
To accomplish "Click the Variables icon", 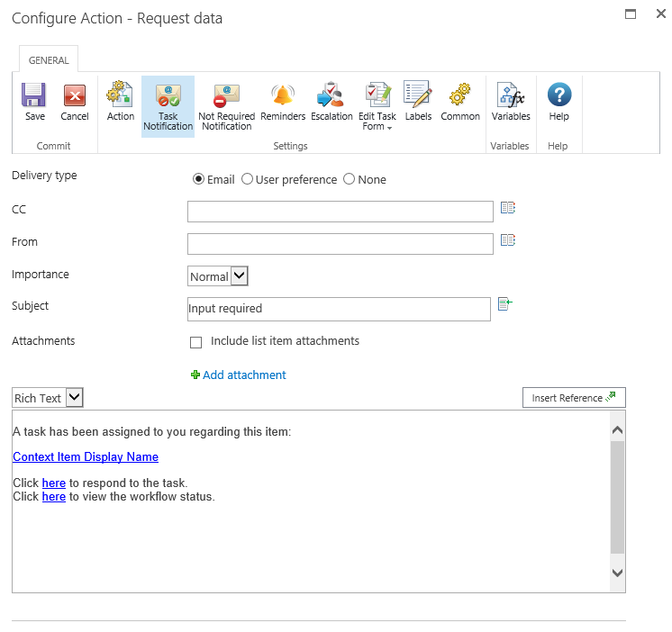I will [511, 96].
